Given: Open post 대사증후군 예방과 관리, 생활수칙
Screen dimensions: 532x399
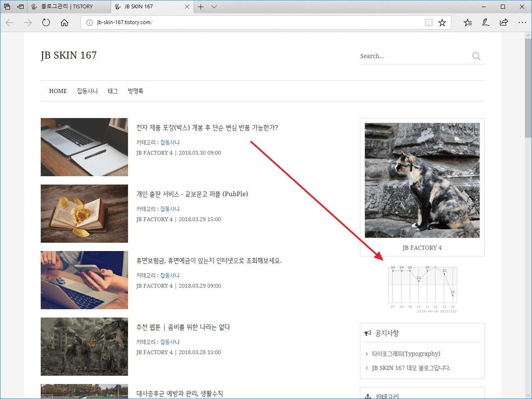Looking at the screenshot, I should point(180,394).
